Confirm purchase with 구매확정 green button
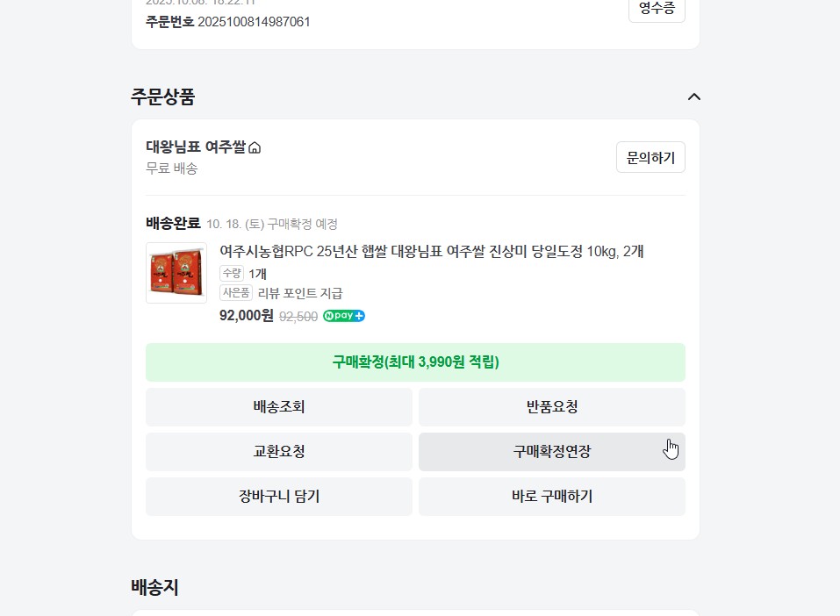The width and height of the screenshot is (840, 616). pyautogui.click(x=415, y=362)
